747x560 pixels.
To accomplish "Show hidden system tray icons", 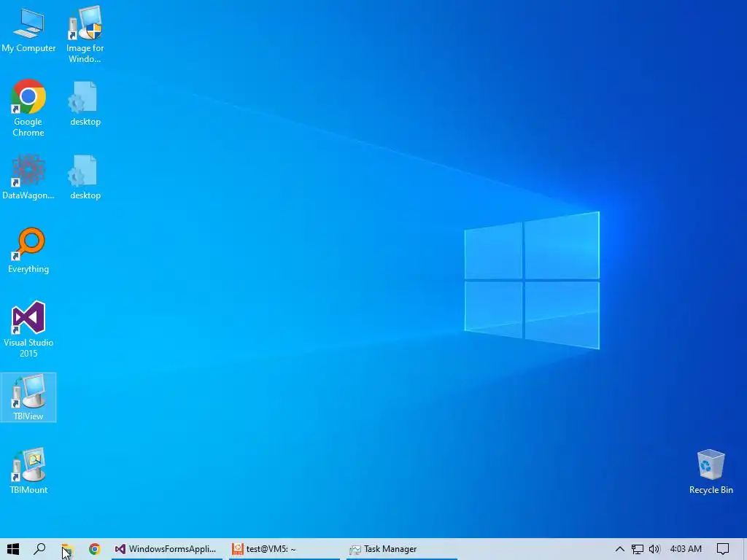I will 620,549.
